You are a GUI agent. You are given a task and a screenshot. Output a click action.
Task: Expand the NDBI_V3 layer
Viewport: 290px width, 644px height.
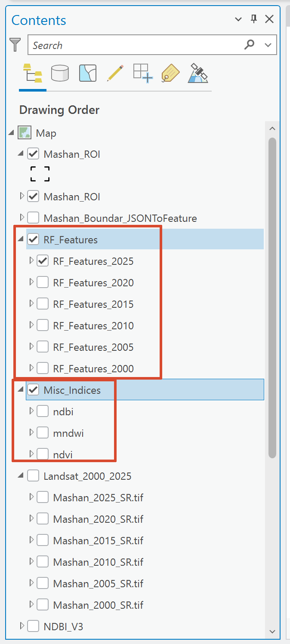pos(22,626)
